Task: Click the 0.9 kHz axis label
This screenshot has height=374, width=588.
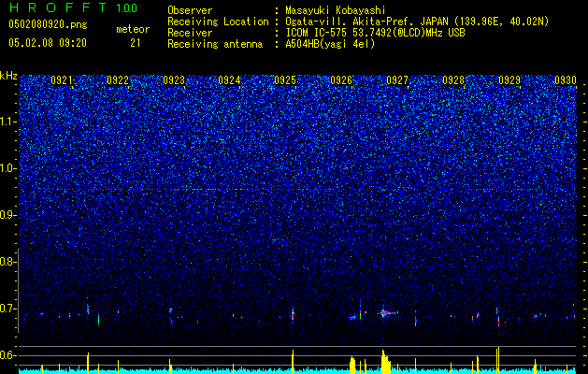Action: point(7,215)
